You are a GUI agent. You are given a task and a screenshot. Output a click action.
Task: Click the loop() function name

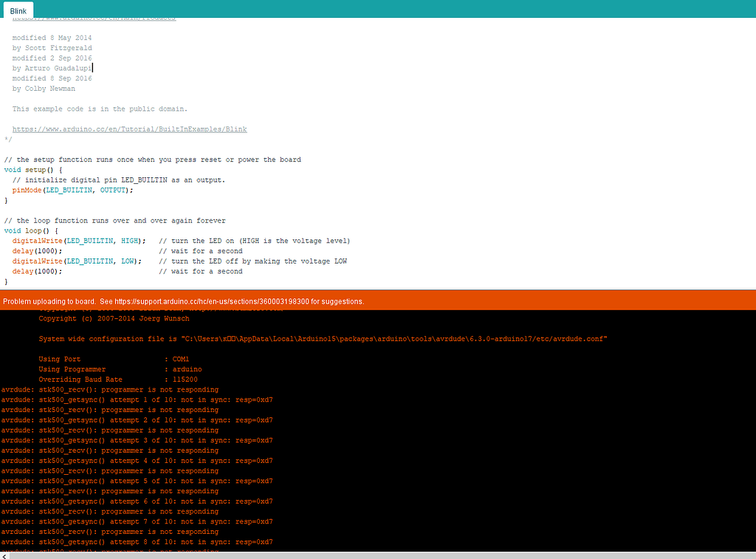click(x=32, y=230)
